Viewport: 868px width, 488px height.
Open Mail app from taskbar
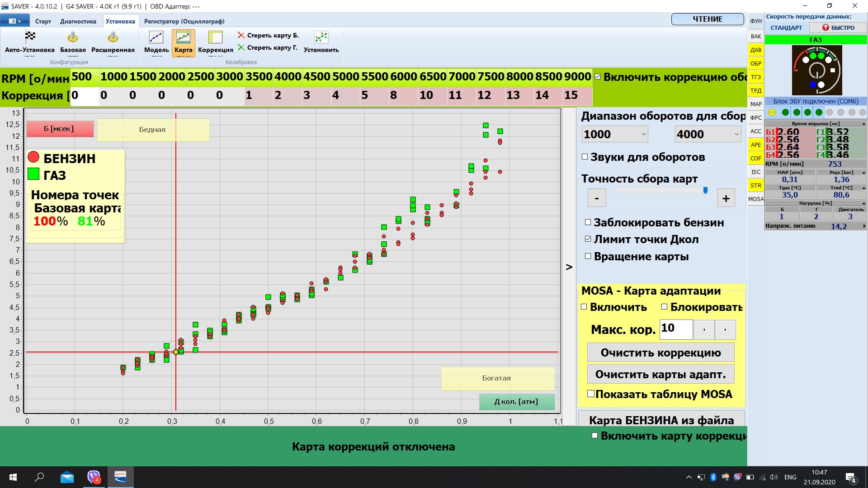[67, 477]
